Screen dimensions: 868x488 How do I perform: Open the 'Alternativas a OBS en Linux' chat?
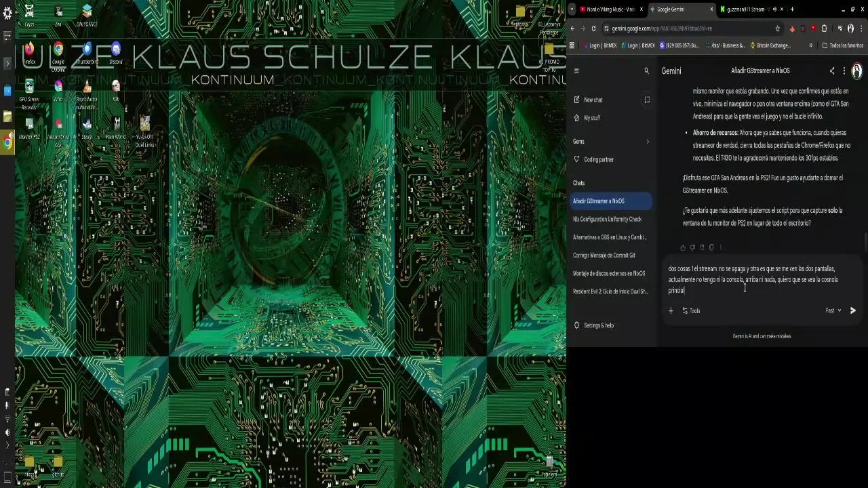(x=611, y=237)
